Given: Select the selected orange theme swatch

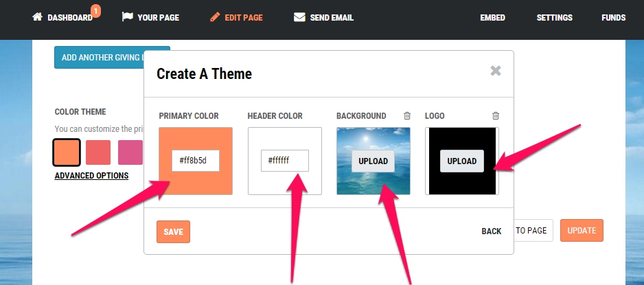Looking at the screenshot, I should 67,152.
